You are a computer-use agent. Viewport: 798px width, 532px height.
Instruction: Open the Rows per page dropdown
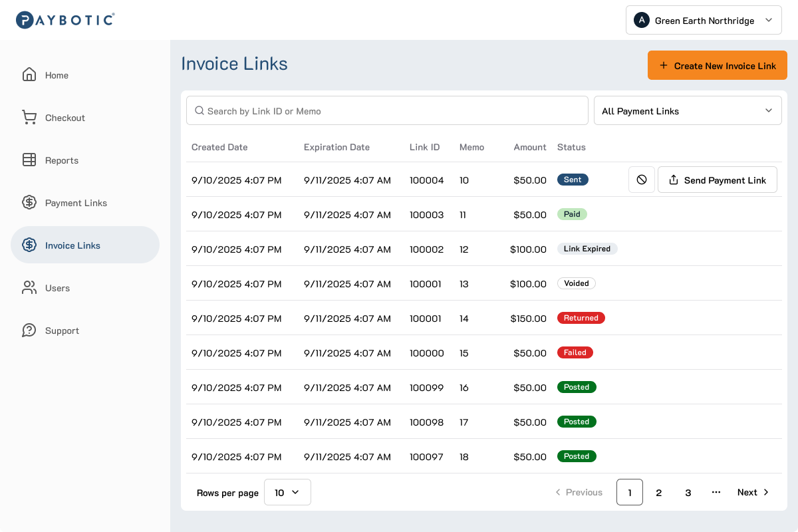point(287,492)
